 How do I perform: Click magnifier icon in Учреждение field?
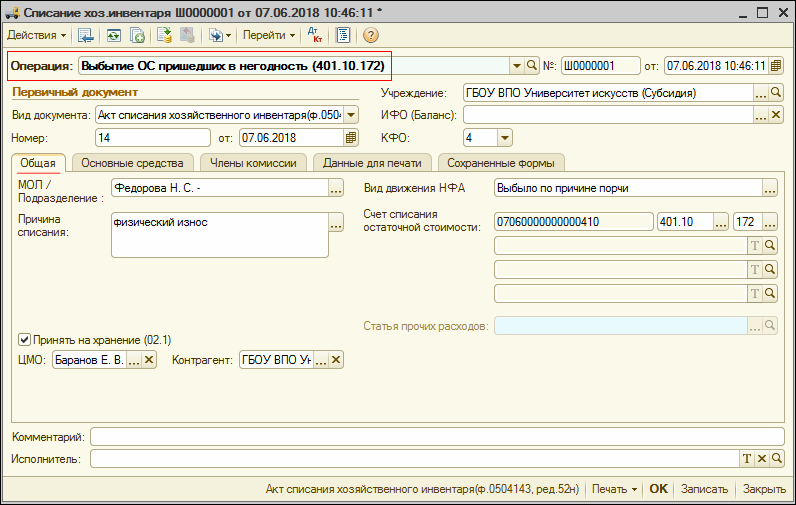[776, 93]
